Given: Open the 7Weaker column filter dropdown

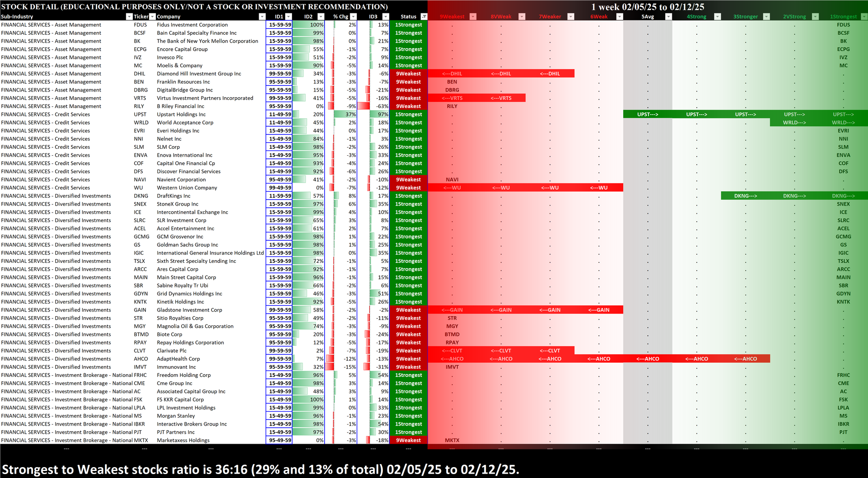Looking at the screenshot, I should [571, 16].
